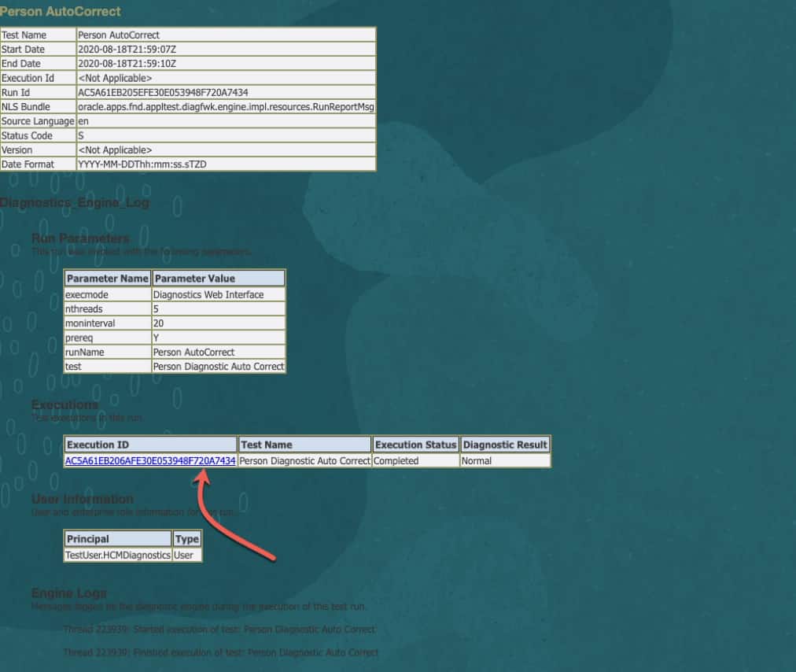Select the Date Format value cell
Viewport: 796px width, 672px height.
(x=226, y=164)
